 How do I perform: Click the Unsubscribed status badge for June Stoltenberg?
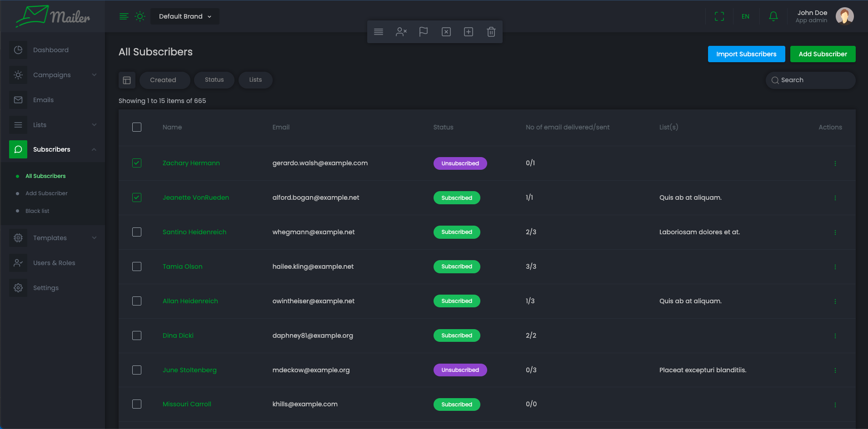coord(460,370)
